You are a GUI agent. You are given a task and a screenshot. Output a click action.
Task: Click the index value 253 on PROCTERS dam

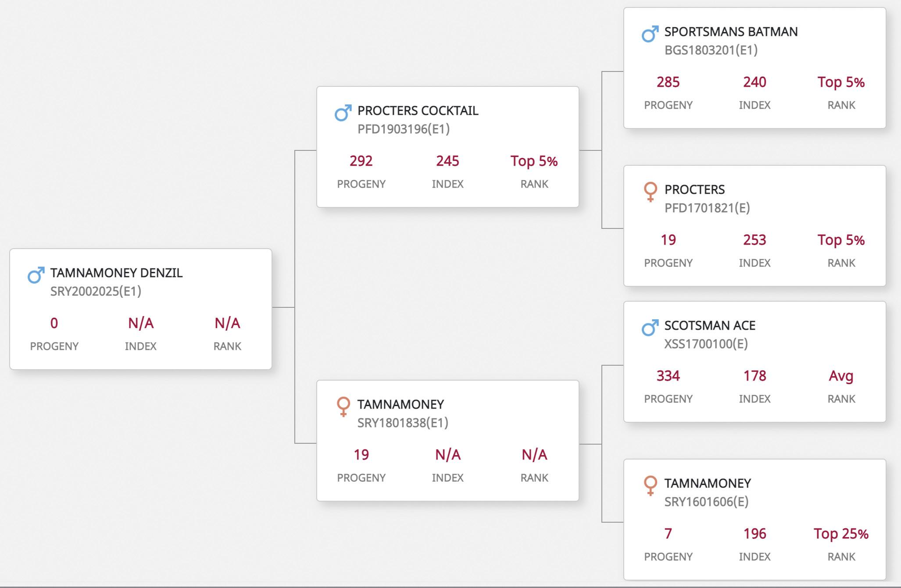(754, 240)
